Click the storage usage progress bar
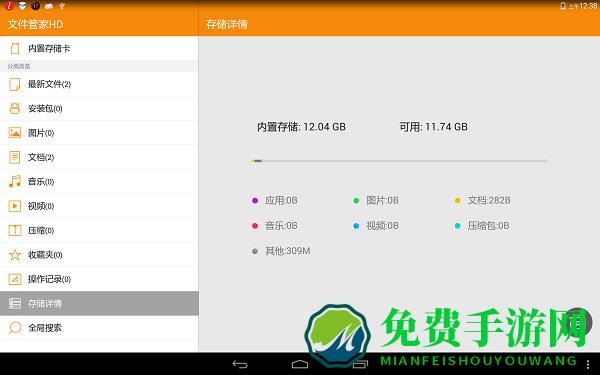 coord(399,161)
